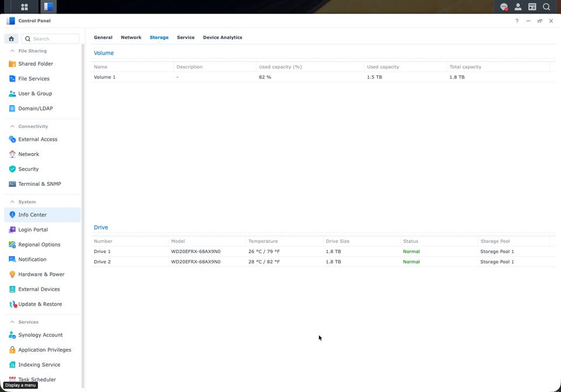Click the Drive section heading

tap(101, 227)
